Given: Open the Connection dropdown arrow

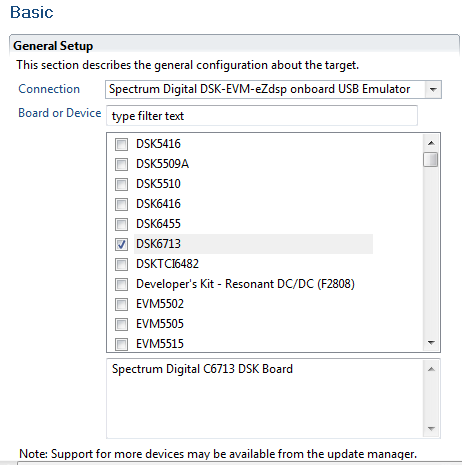Looking at the screenshot, I should (x=433, y=89).
